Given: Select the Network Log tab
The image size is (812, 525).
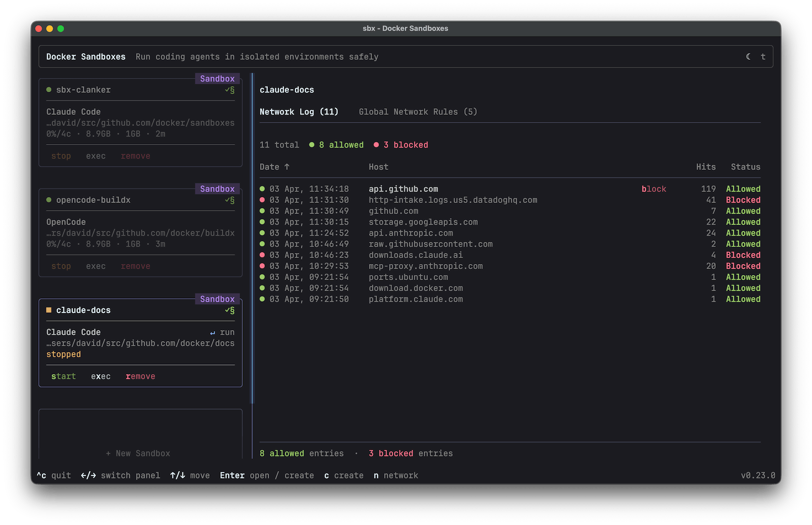Looking at the screenshot, I should (x=299, y=111).
